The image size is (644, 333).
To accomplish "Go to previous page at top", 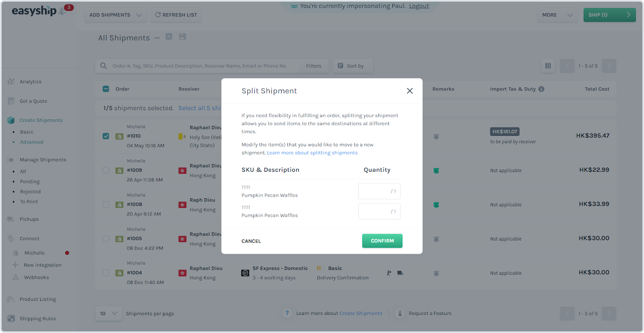I will tap(567, 66).
